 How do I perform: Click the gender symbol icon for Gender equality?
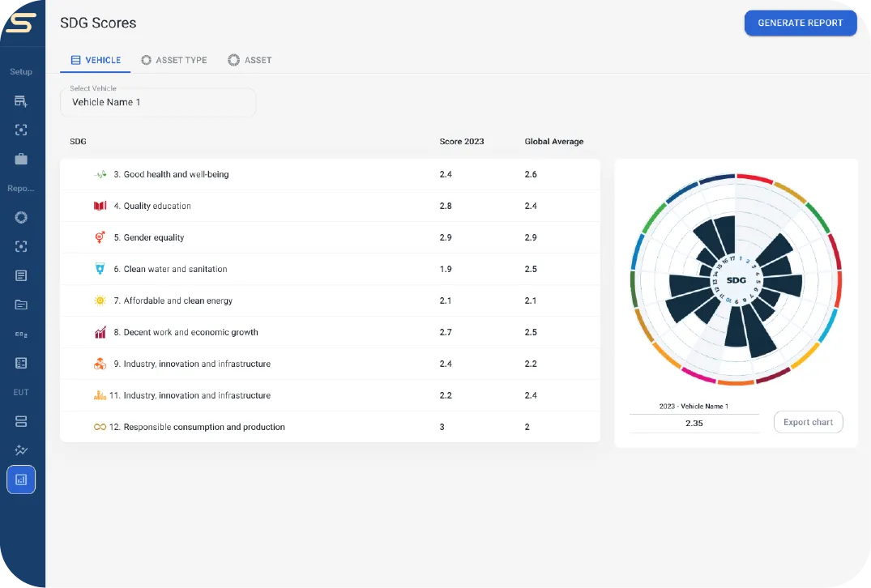click(100, 237)
